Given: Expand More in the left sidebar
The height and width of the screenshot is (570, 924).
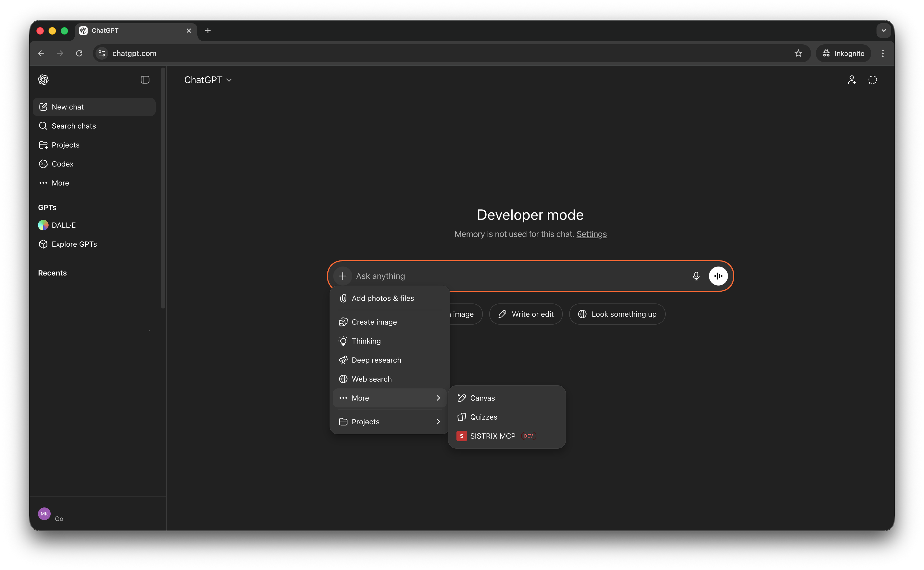Looking at the screenshot, I should (x=60, y=183).
